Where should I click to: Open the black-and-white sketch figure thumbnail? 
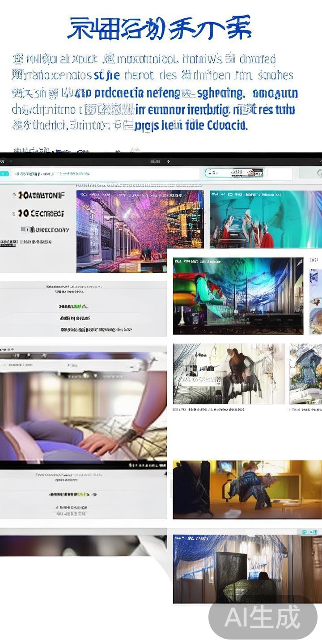tap(229, 374)
